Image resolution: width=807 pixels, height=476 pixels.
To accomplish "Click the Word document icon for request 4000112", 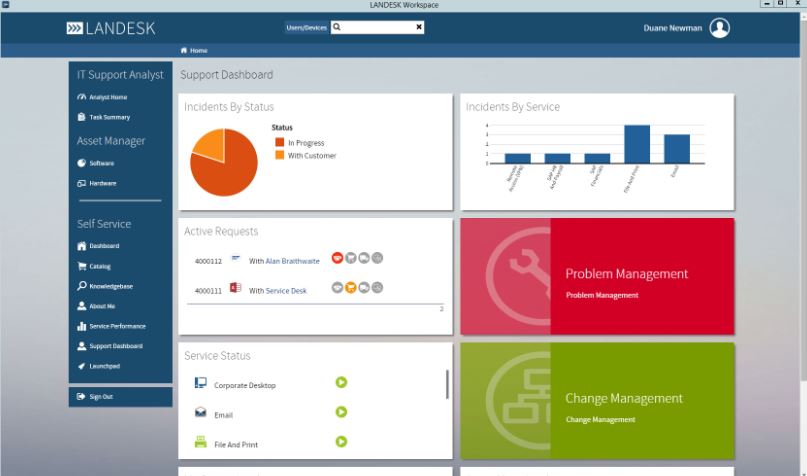I will tap(235, 258).
